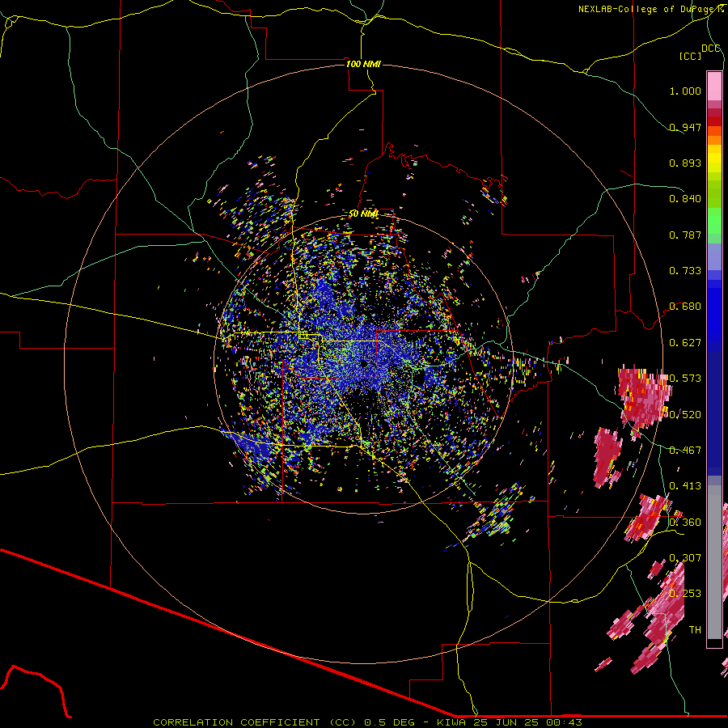
Task: Click the DCC label above the legend
Action: (x=710, y=49)
